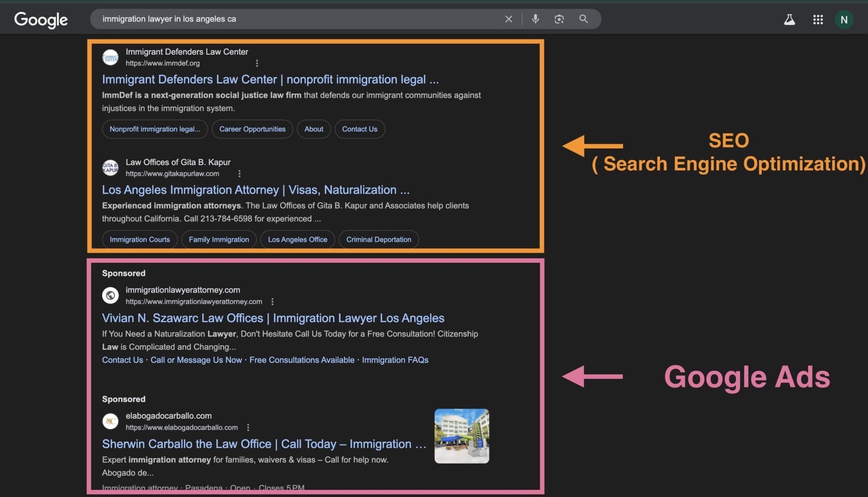Image resolution: width=868 pixels, height=497 pixels.
Task: Click Immigrant Defenders Law Center favicon
Action: [110, 57]
